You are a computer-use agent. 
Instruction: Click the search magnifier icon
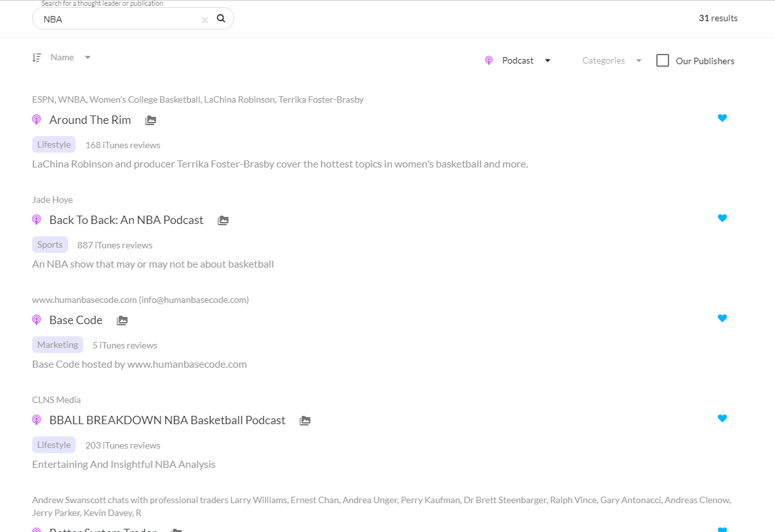pyautogui.click(x=221, y=19)
